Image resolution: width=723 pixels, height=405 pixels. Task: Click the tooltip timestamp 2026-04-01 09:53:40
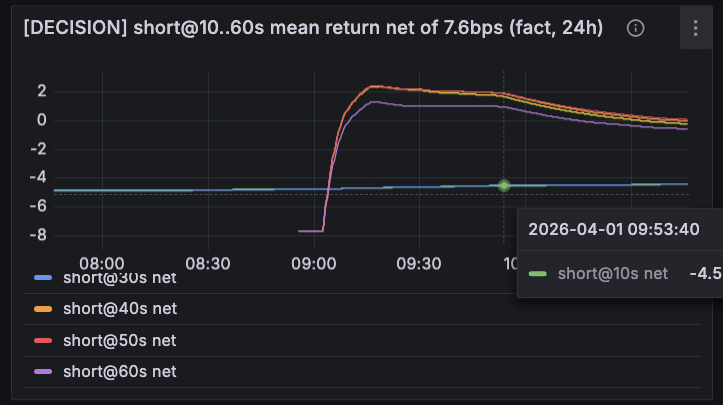(613, 229)
